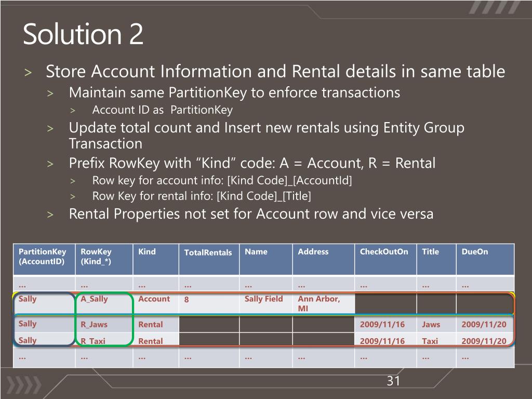Click the 'Taxi' title cell
532x399 pixels.
coord(436,340)
